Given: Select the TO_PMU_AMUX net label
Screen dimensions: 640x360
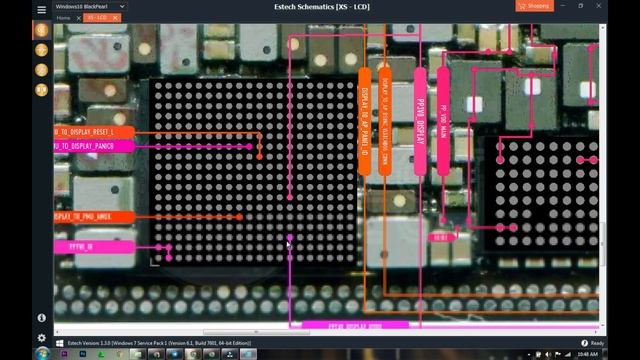Looking at the screenshot, I should 94,217.
